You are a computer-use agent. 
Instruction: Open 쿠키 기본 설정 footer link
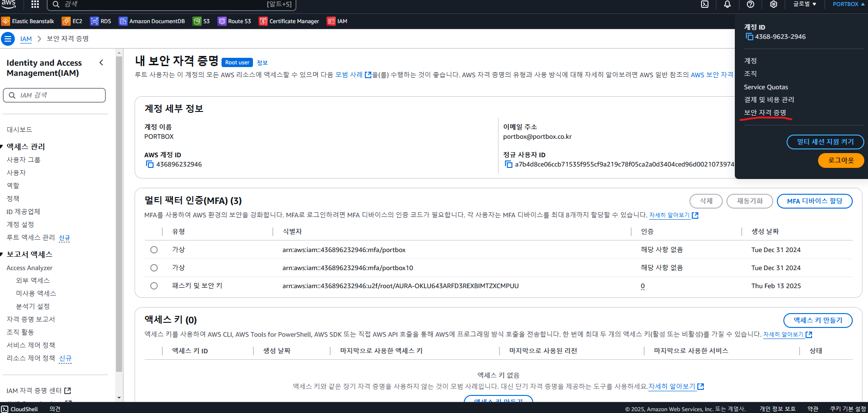[x=848, y=409]
